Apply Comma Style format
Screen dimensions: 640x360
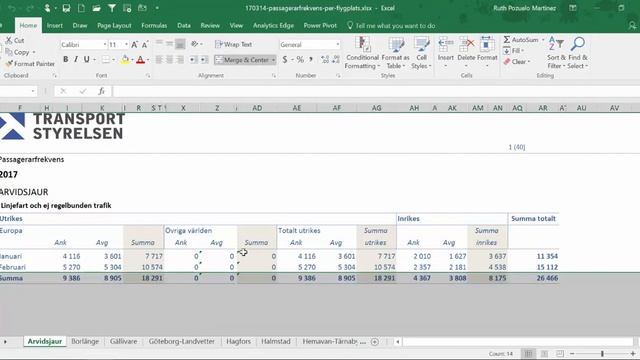coord(311,60)
